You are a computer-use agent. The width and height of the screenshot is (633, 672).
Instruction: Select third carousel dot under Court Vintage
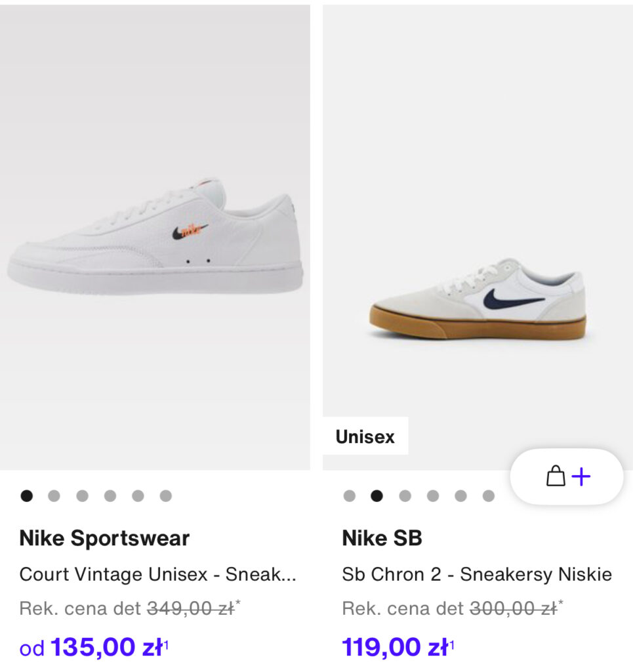pyautogui.click(x=82, y=496)
